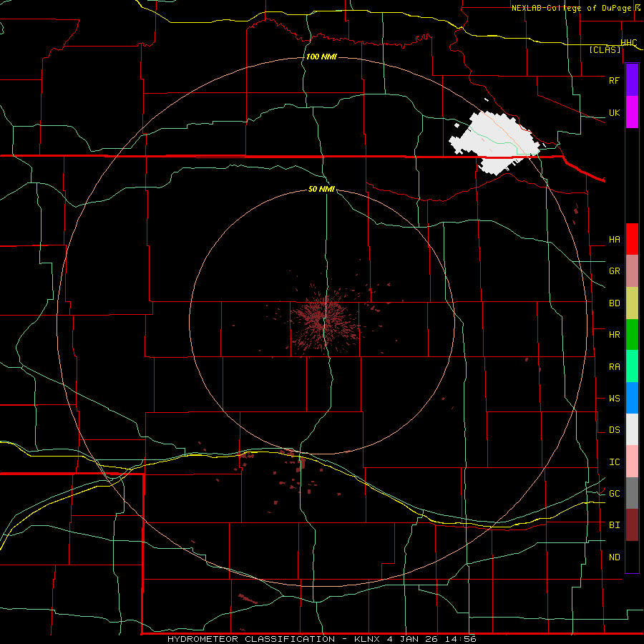Click the UK magenta legend swatch
Screen dimensions: 644x644
(x=632, y=112)
